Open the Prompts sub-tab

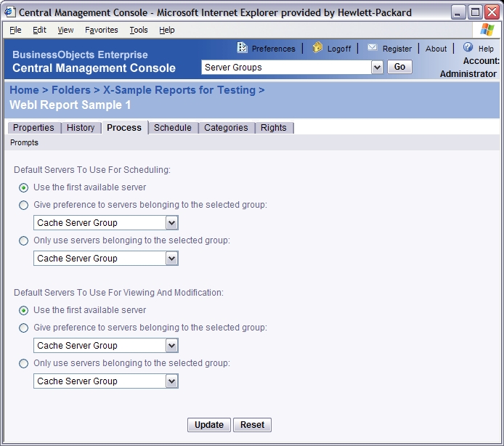[x=24, y=142]
